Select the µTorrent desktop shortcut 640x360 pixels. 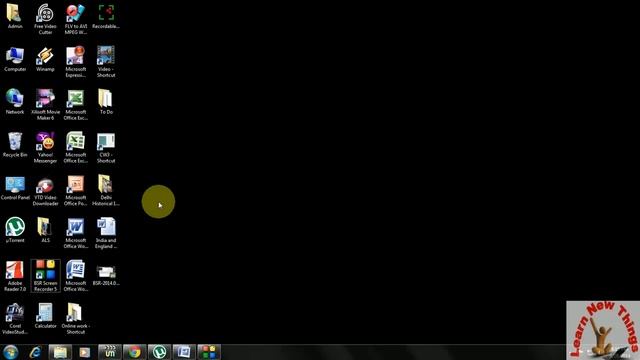15,231
